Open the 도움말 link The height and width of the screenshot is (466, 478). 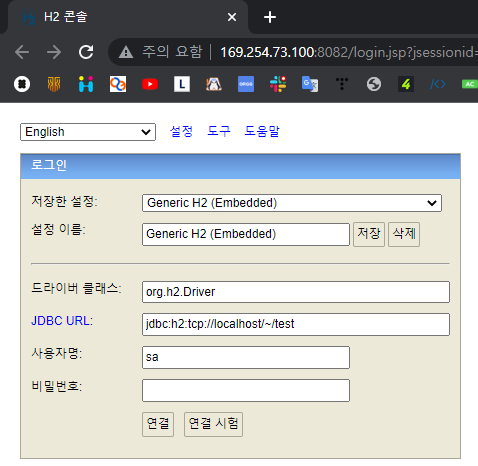pyautogui.click(x=262, y=131)
